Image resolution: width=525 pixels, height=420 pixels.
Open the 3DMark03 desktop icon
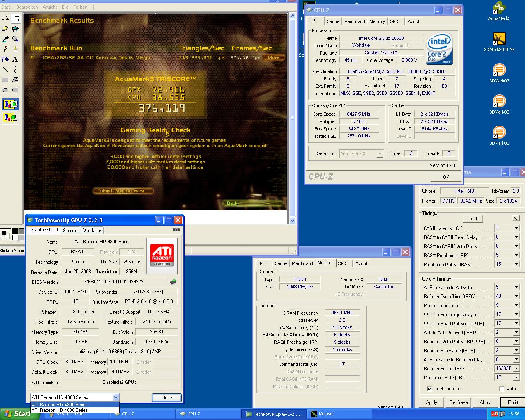click(x=499, y=73)
